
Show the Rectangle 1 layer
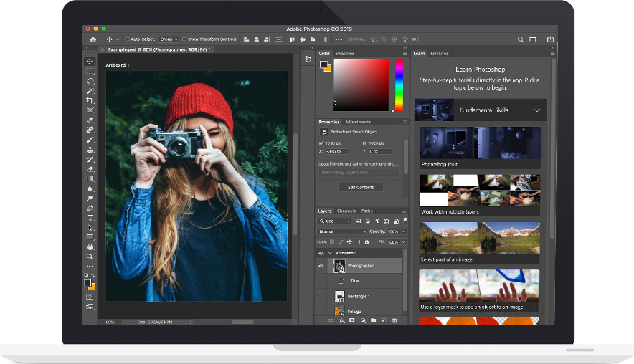pyautogui.click(x=321, y=297)
